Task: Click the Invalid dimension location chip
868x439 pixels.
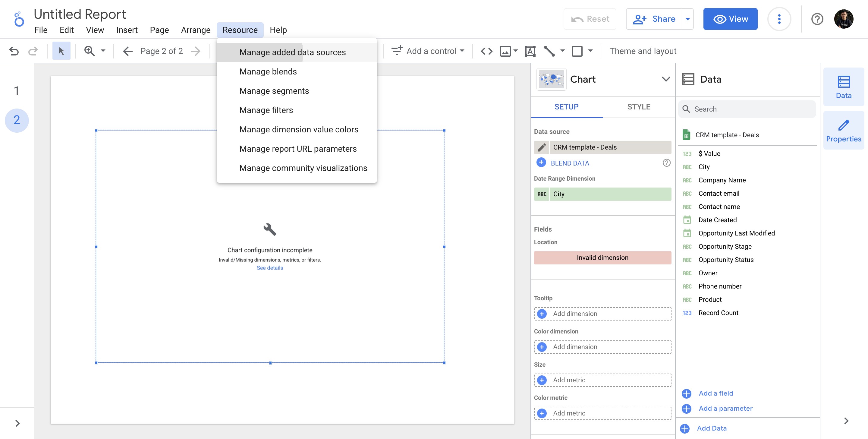Action: pyautogui.click(x=602, y=257)
